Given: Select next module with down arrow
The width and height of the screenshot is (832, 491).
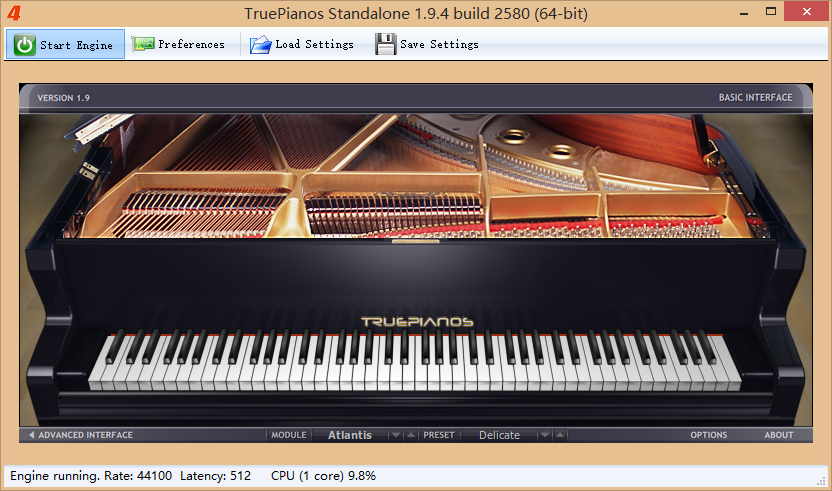Looking at the screenshot, I should (x=397, y=435).
